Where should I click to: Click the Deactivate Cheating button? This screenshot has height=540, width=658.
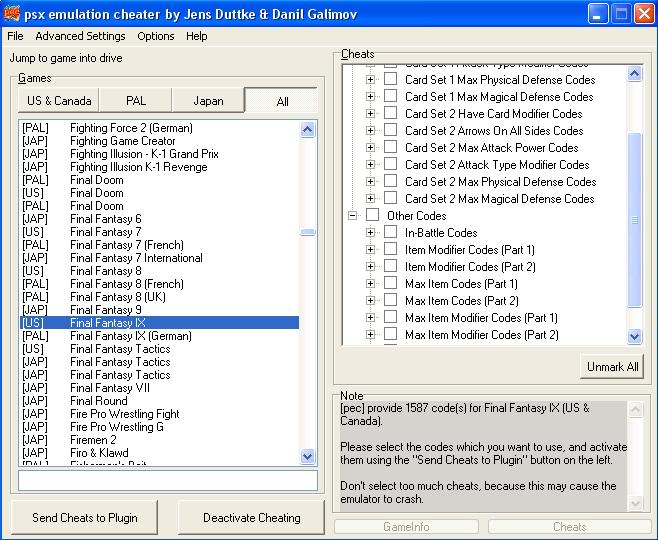tap(252, 517)
